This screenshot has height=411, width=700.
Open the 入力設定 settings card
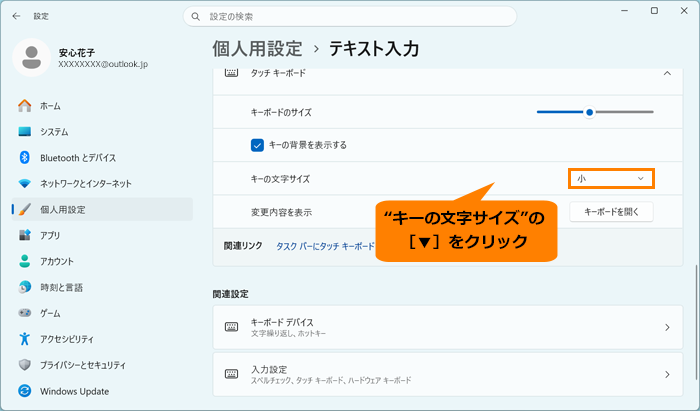tap(448, 374)
